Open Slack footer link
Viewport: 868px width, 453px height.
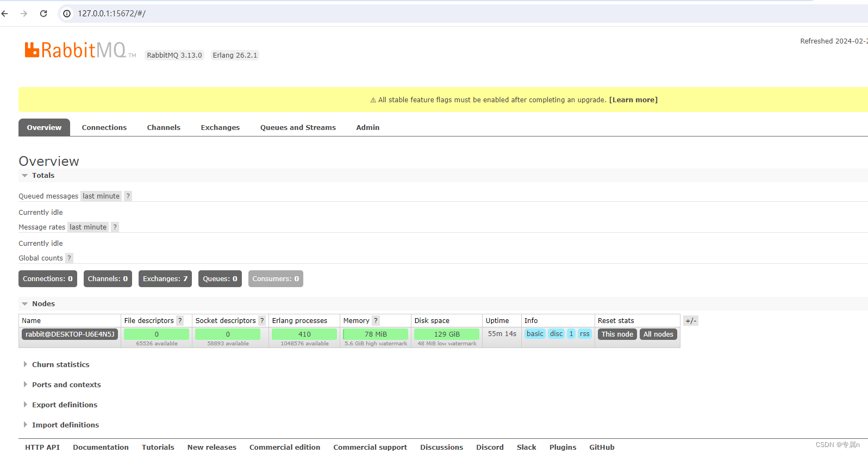pyautogui.click(x=527, y=448)
